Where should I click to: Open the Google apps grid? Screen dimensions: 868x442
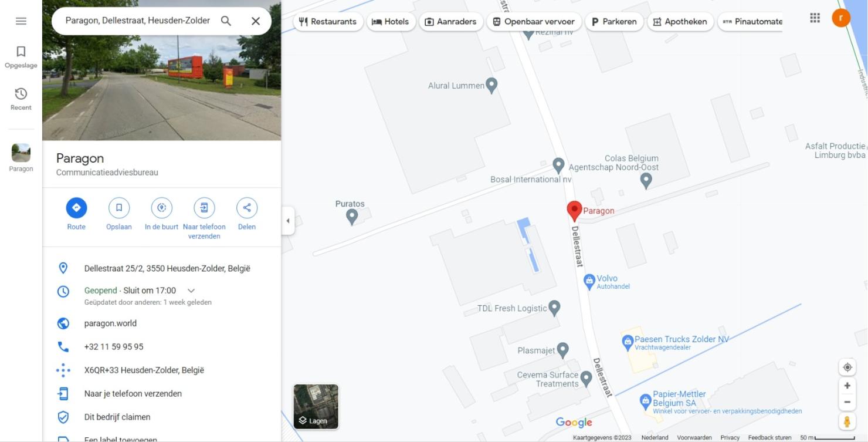point(815,18)
